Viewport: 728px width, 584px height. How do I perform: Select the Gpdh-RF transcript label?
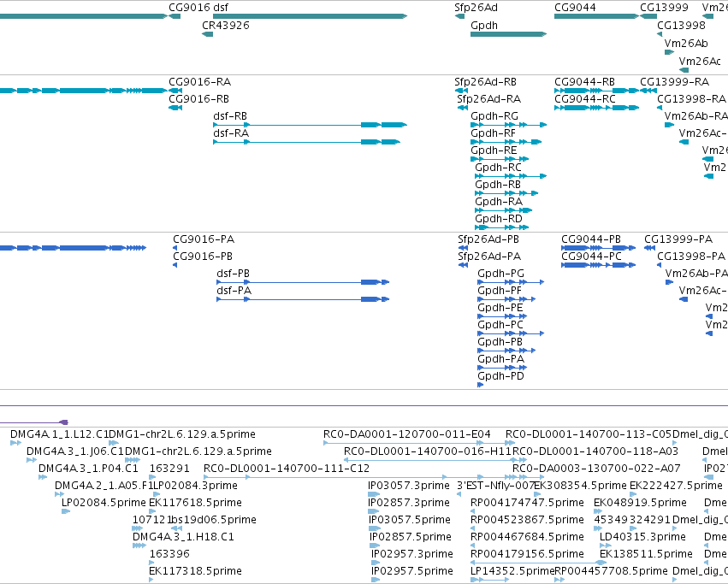click(x=493, y=133)
